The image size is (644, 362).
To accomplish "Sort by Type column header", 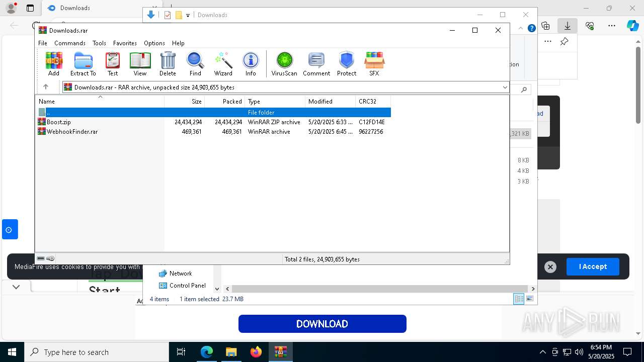I will [275, 101].
